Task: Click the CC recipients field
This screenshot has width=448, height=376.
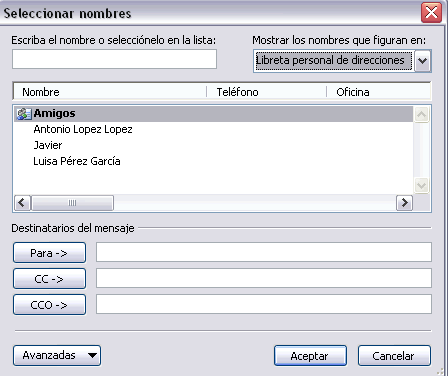Action: tap(264, 278)
